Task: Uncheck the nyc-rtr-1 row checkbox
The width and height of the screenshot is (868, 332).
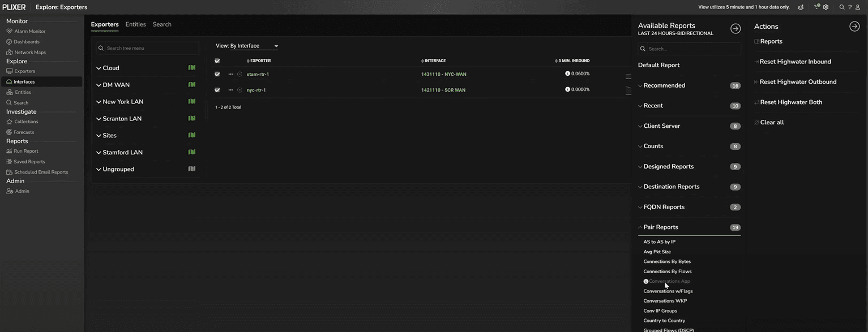Action: (217, 90)
